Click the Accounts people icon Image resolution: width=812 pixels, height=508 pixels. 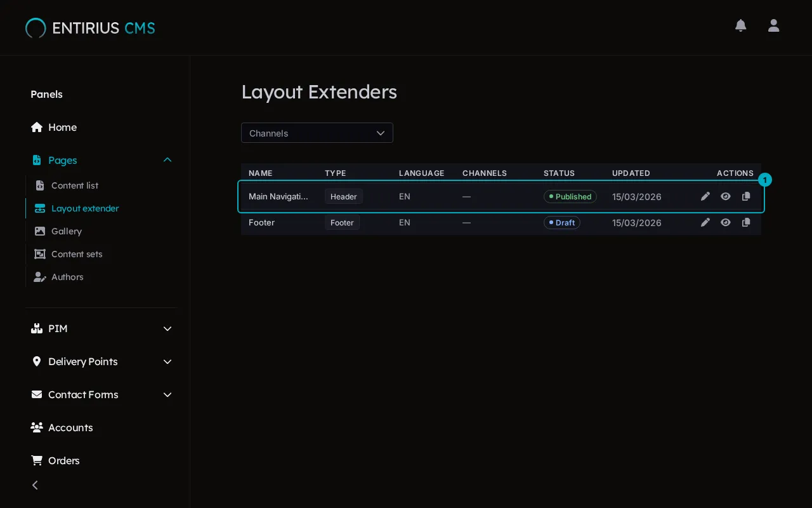[37, 427]
